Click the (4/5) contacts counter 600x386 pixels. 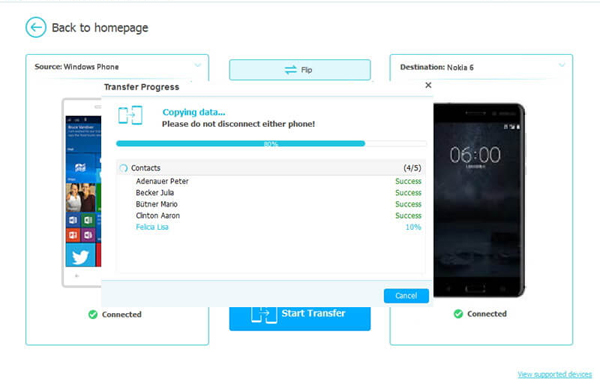click(412, 168)
